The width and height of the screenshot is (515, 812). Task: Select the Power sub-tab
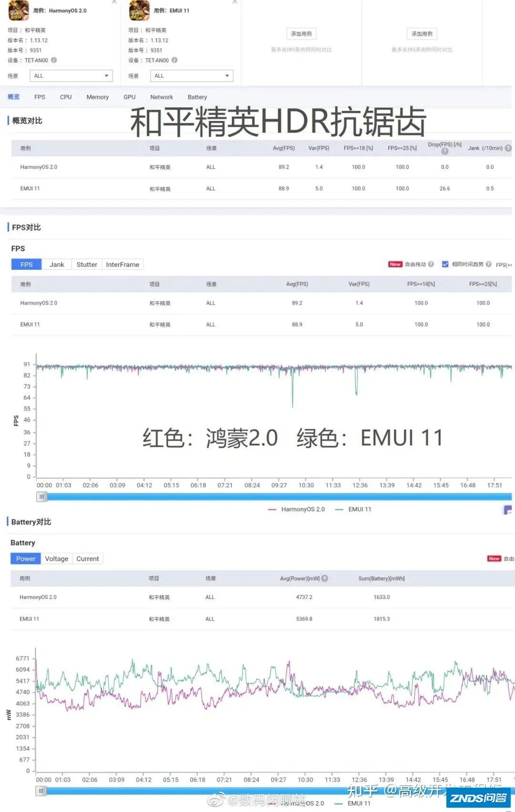pos(26,558)
